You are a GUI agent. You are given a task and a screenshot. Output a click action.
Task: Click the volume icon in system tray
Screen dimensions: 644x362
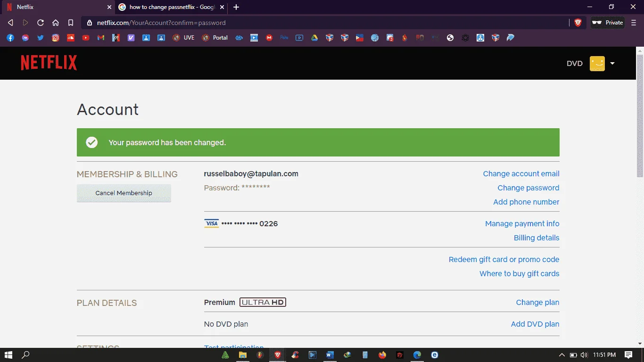[x=584, y=355]
